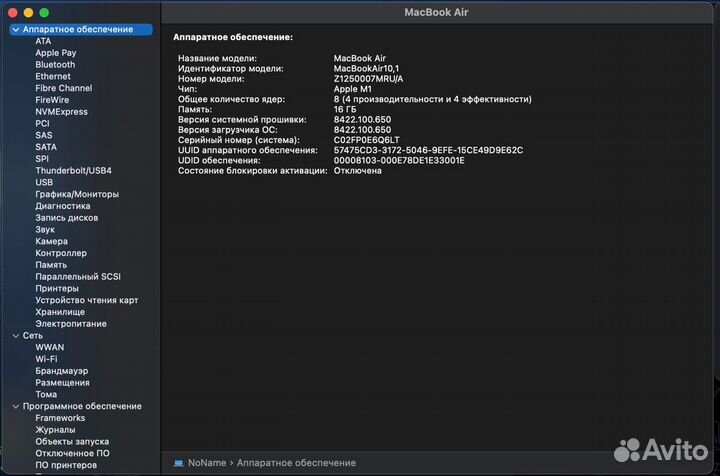Select Электропитание in the sidebar
Image resolution: width=720 pixels, height=476 pixels.
70,324
